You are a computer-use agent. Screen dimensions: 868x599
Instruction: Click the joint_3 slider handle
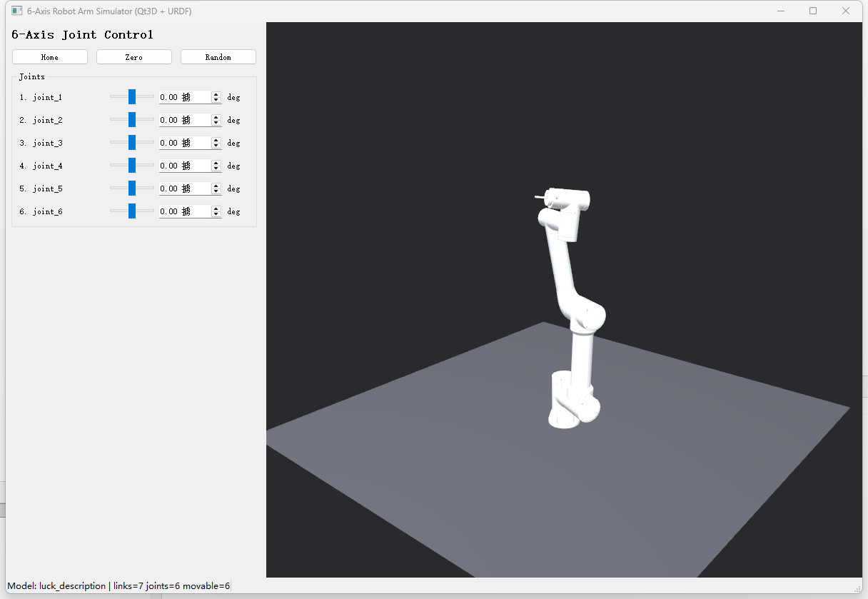132,143
